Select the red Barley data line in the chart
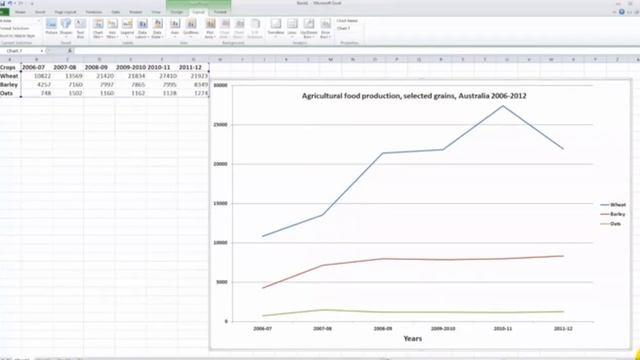This screenshot has height=360, width=640. 413,259
